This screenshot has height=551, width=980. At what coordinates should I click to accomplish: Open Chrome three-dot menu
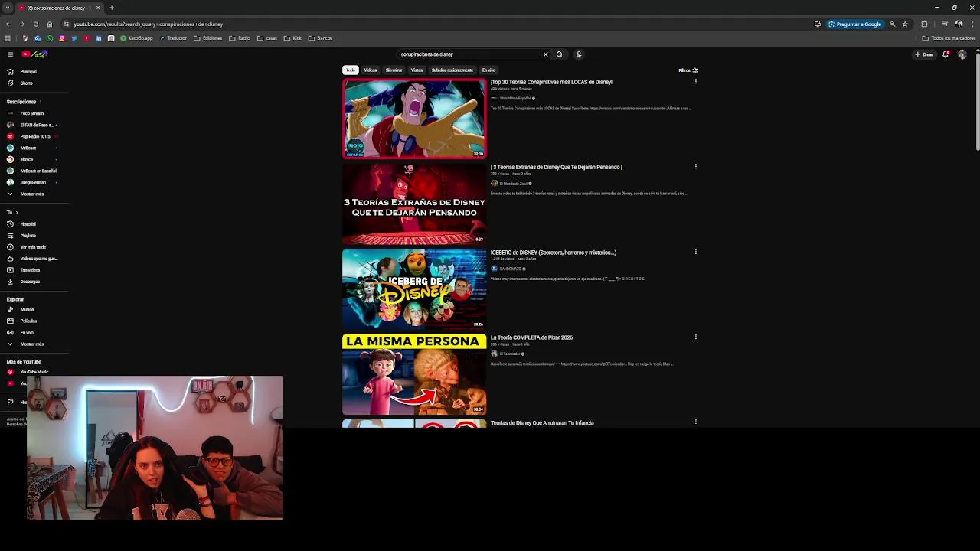972,24
